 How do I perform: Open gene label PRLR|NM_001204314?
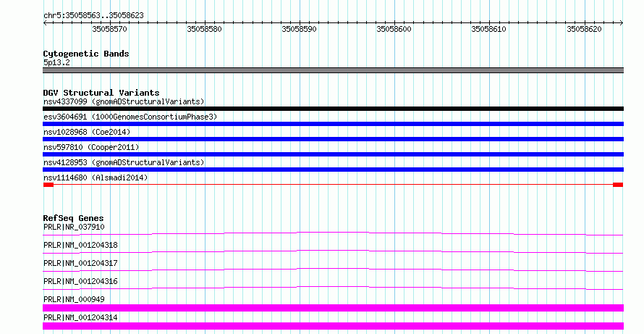[80, 317]
